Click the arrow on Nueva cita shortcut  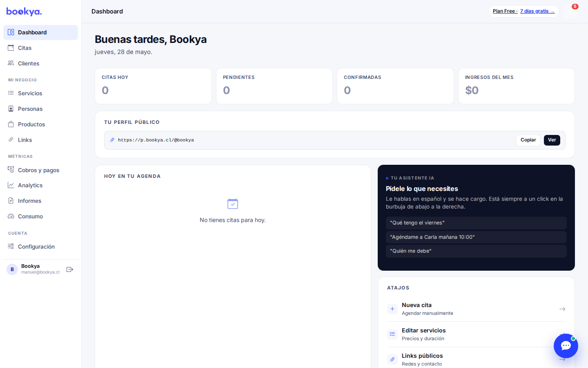[x=562, y=309]
